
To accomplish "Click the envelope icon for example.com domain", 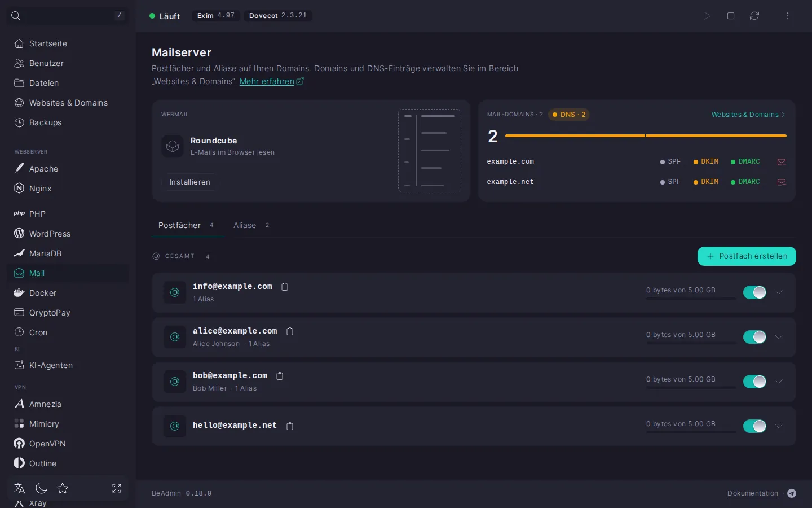I will (x=782, y=162).
